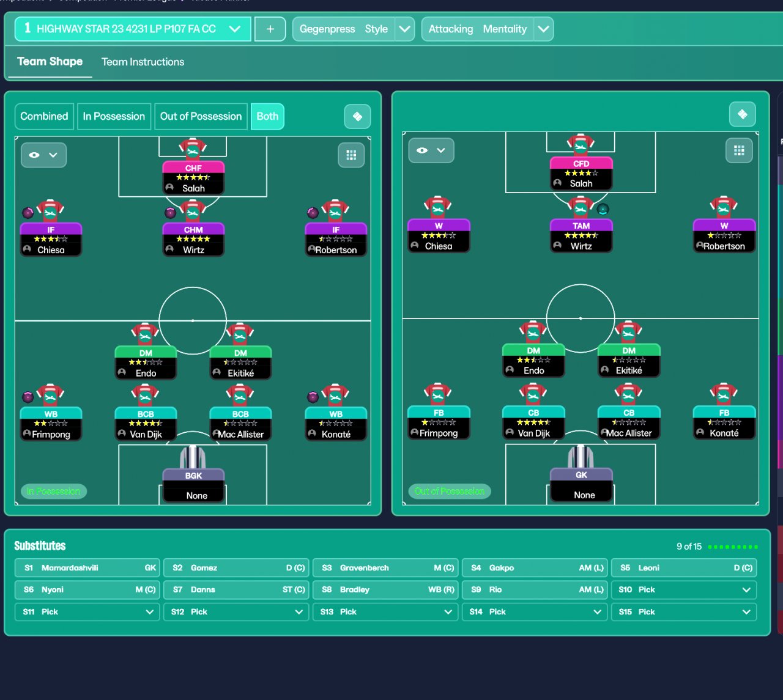Click the diamond icon above the In Possession pitch
The image size is (783, 700).
pyautogui.click(x=358, y=116)
